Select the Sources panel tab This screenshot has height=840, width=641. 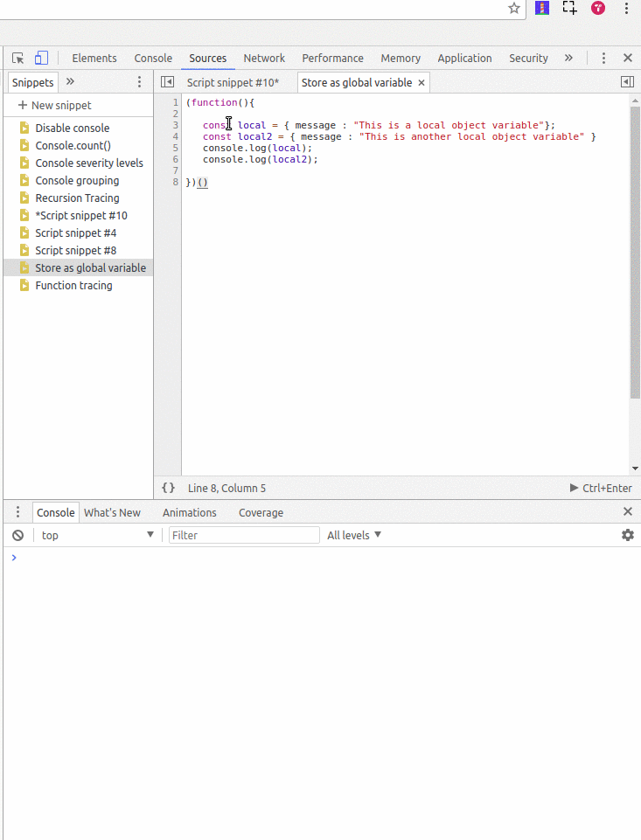[208, 58]
